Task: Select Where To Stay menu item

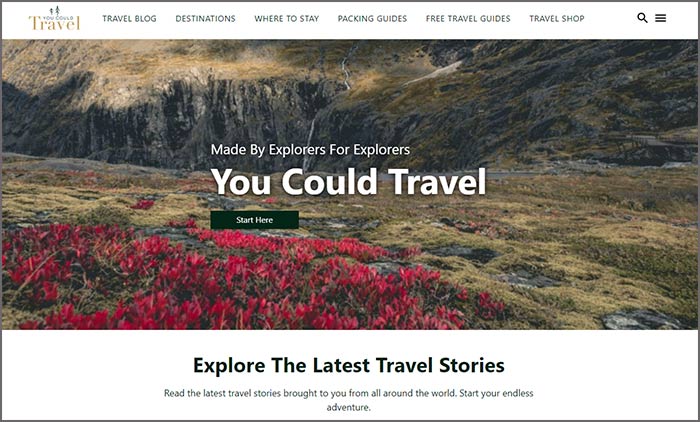Action: click(287, 19)
